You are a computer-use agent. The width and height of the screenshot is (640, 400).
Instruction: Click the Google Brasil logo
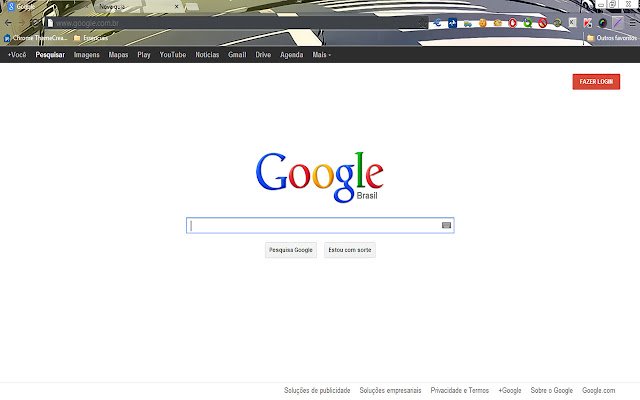[320, 176]
